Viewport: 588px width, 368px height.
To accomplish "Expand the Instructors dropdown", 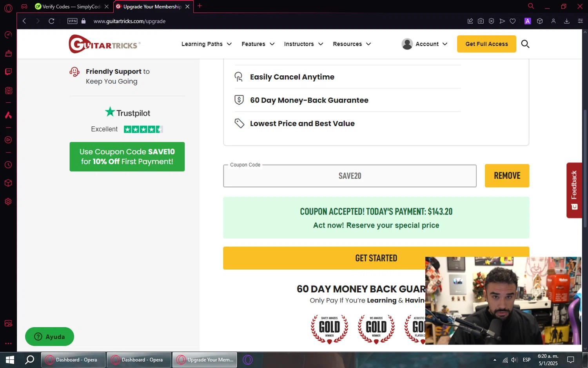I will (x=303, y=44).
